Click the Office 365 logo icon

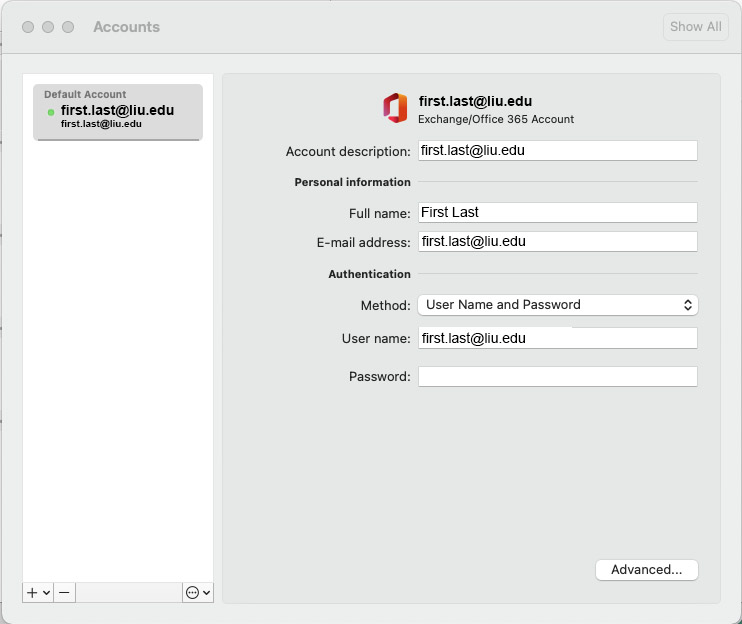[395, 108]
